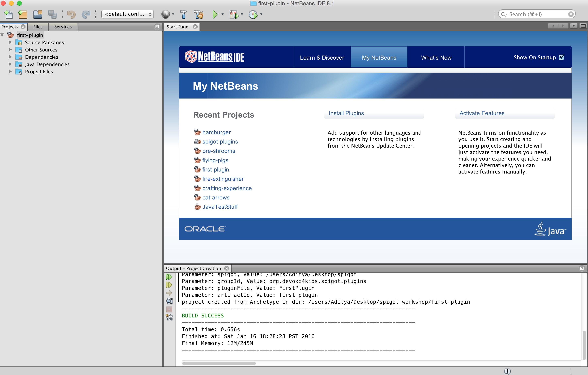Image resolution: width=588 pixels, height=375 pixels.
Task: Click the Undo toolbar icon
Action: (71, 14)
